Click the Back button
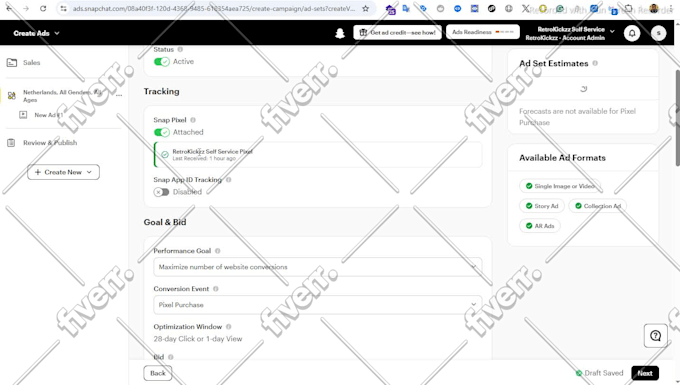Screen dimensions: 680x385 pyautogui.click(x=158, y=373)
